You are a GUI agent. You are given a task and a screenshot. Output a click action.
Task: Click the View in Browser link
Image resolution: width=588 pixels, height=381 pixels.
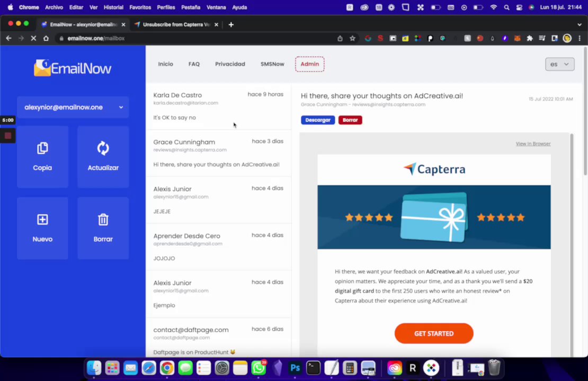[x=533, y=143]
